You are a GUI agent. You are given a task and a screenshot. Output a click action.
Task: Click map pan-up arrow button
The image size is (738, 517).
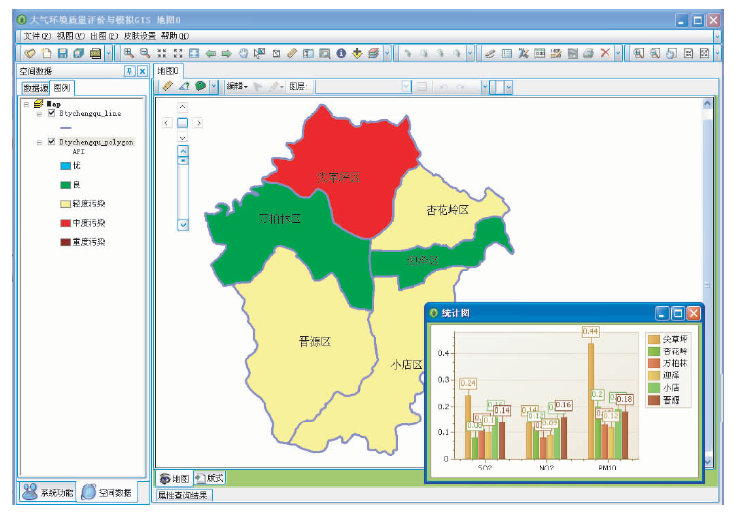click(182, 107)
